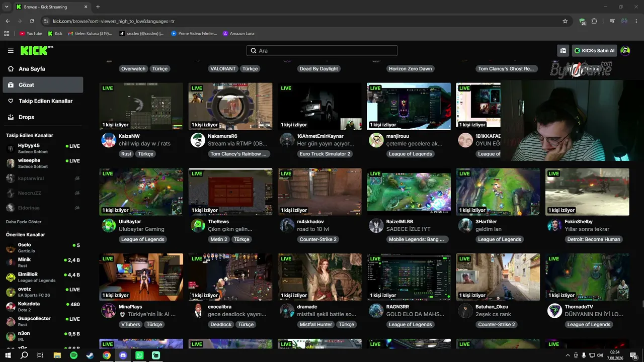Open WhatsApp from the taskbar
This screenshot has height=362, width=644.
coord(139,355)
